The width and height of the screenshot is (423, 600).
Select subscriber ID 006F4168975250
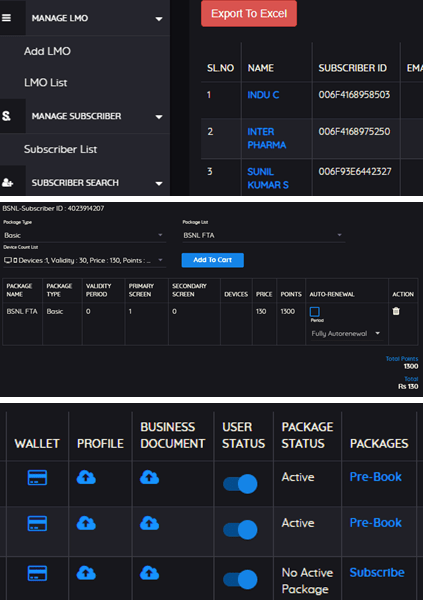coord(354,132)
